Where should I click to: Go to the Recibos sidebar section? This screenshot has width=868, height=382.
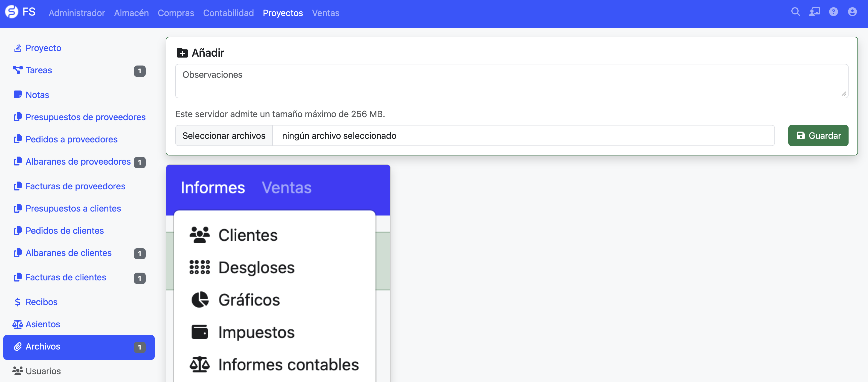[41, 302]
